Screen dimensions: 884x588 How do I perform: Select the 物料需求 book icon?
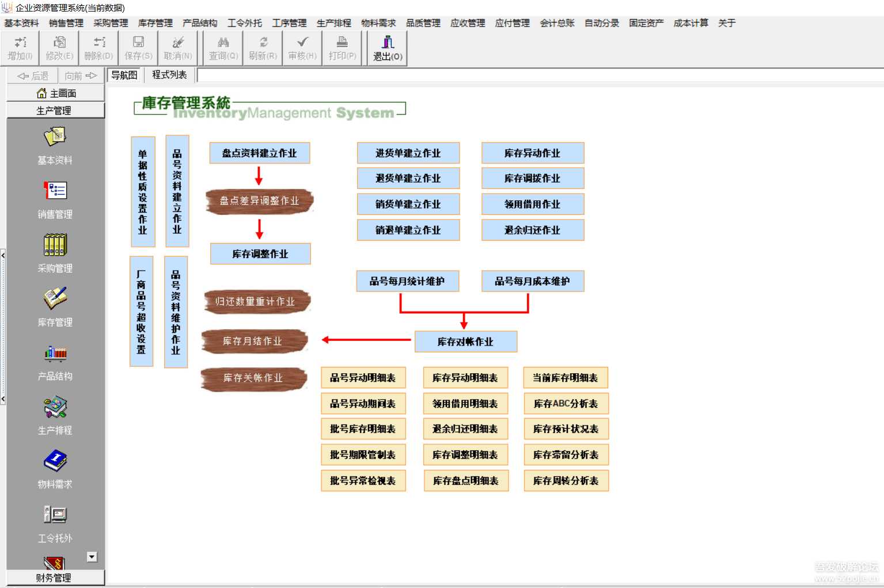point(55,461)
